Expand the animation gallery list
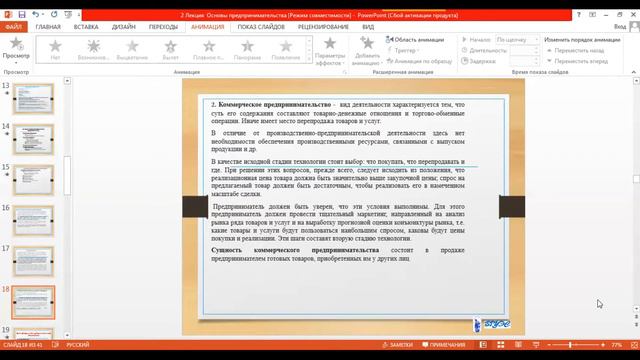 [309, 60]
